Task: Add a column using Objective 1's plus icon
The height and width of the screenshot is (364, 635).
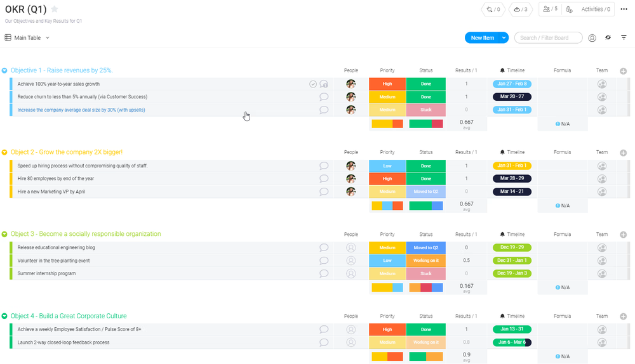Action: [x=623, y=71]
